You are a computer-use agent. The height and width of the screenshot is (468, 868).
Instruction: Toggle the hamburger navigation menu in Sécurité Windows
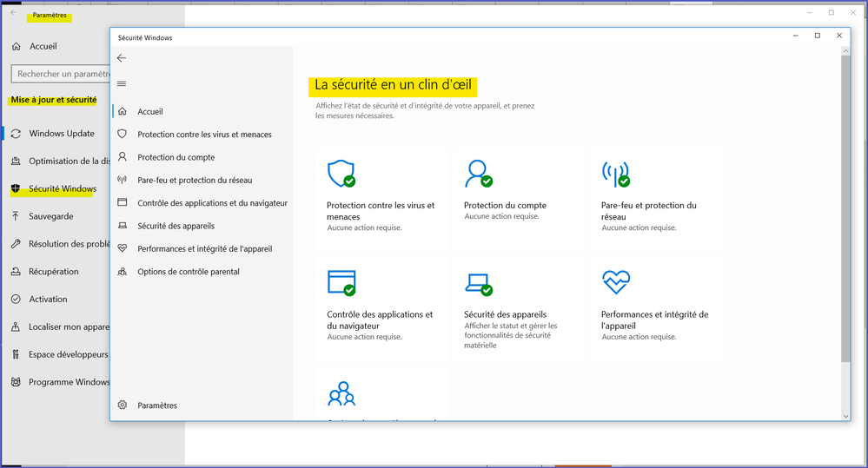pyautogui.click(x=122, y=83)
